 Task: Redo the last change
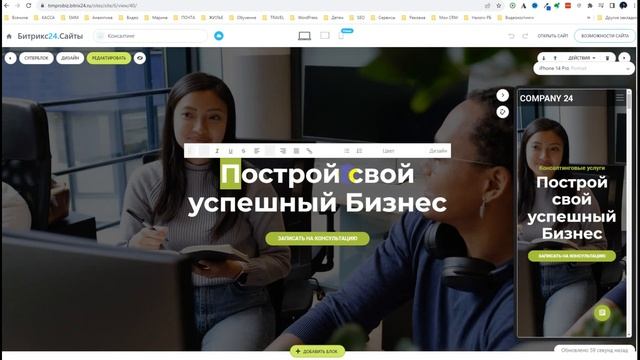pyautogui.click(x=525, y=36)
